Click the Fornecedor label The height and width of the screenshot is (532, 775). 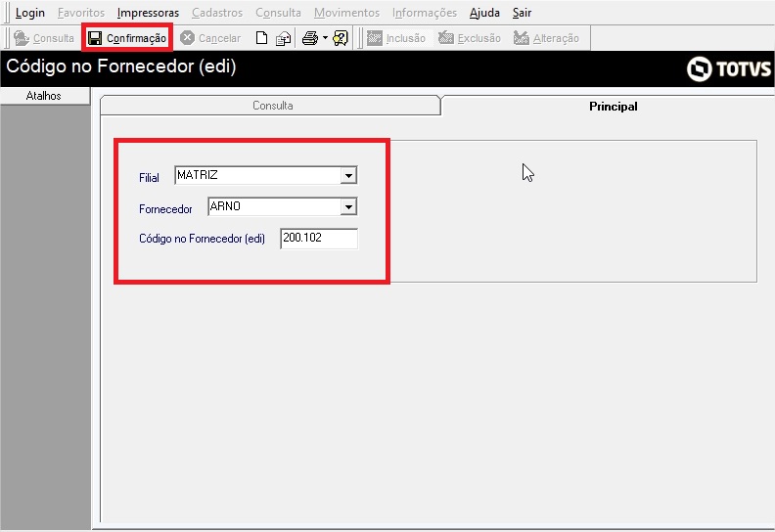(x=165, y=209)
